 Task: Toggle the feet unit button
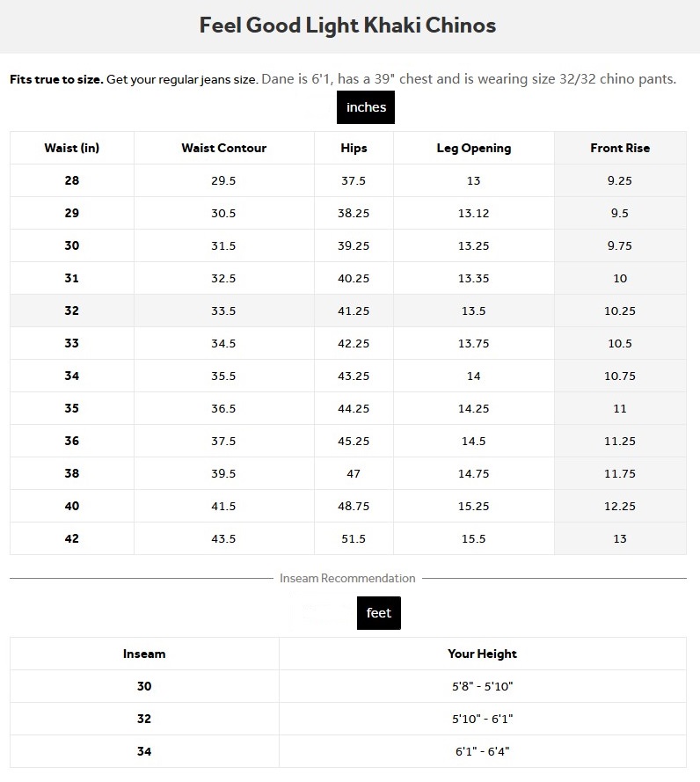(x=378, y=613)
